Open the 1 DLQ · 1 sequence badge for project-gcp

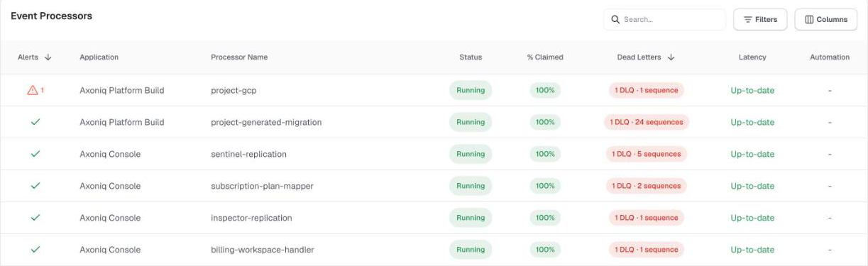(x=646, y=90)
